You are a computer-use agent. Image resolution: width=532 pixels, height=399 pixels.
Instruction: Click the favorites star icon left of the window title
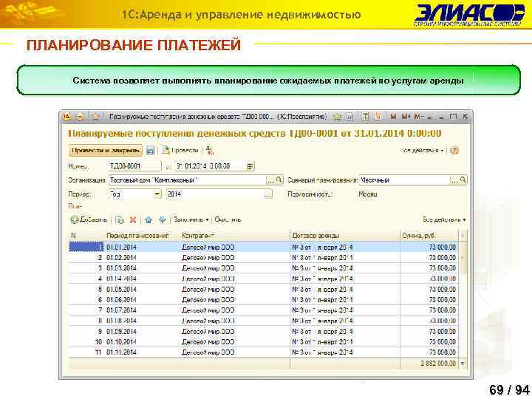(95, 117)
